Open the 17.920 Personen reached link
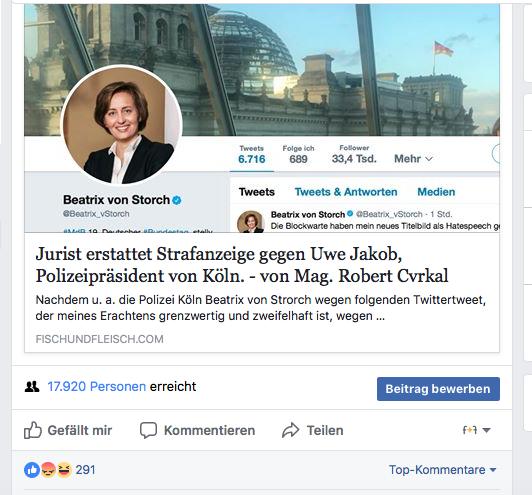Screen dimensions: 532x495 (x=97, y=386)
